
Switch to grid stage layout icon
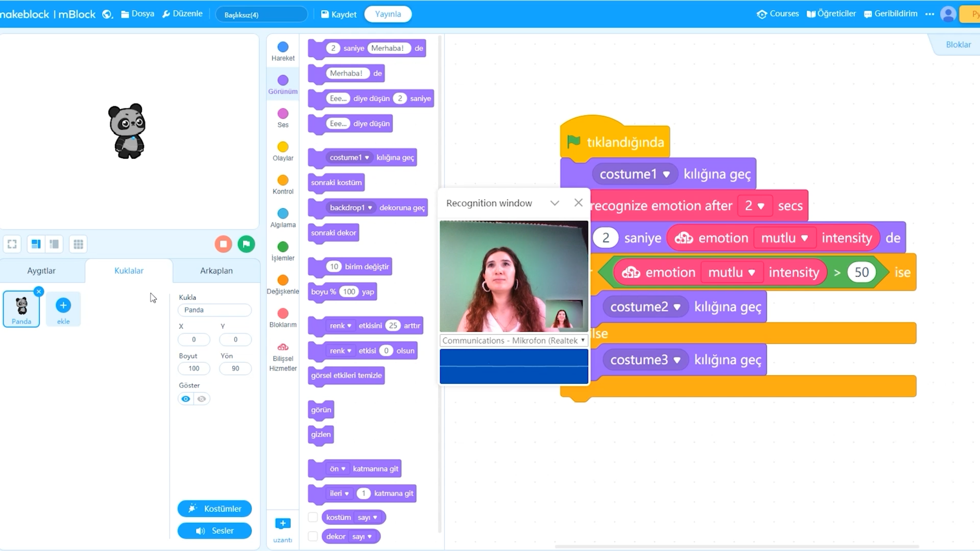click(x=78, y=244)
